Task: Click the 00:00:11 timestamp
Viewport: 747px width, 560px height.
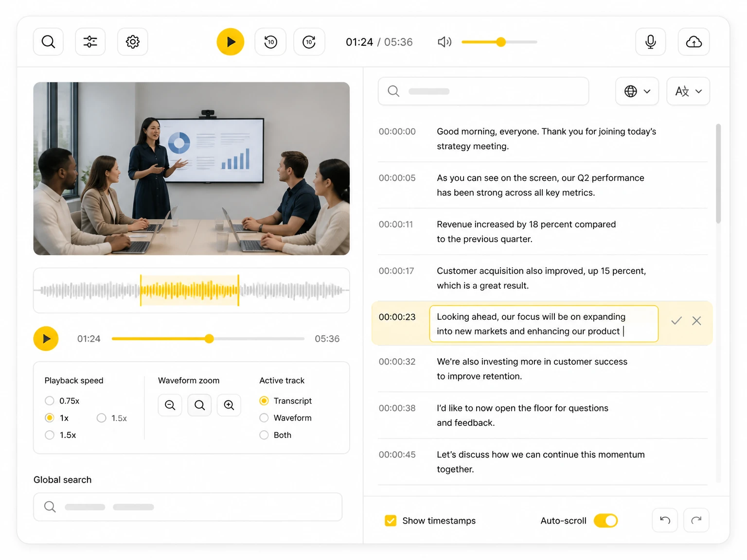Action: tap(396, 225)
